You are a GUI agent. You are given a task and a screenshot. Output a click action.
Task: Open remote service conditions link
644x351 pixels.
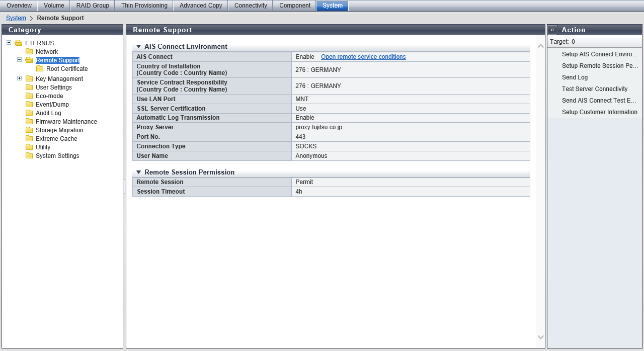(363, 57)
